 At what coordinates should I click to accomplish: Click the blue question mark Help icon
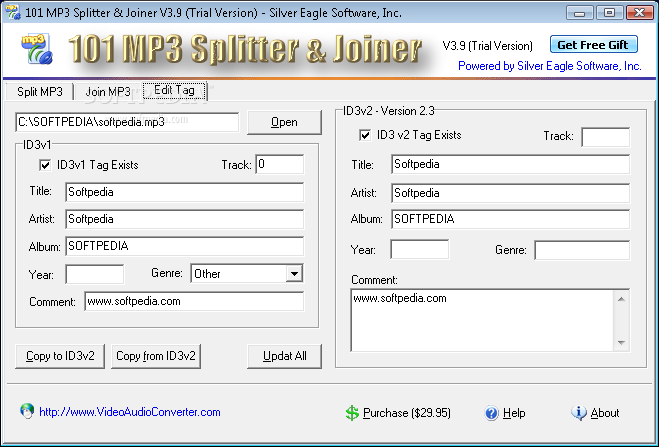click(x=491, y=413)
